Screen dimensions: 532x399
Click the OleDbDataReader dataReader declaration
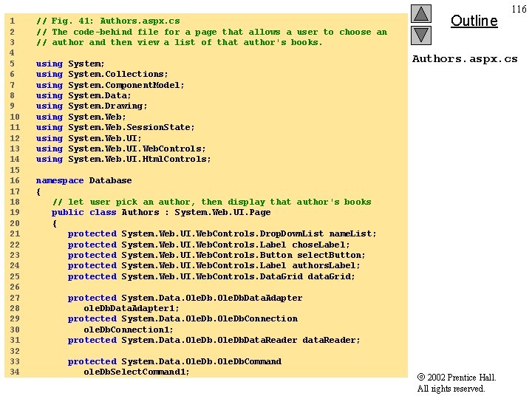pos(214,341)
